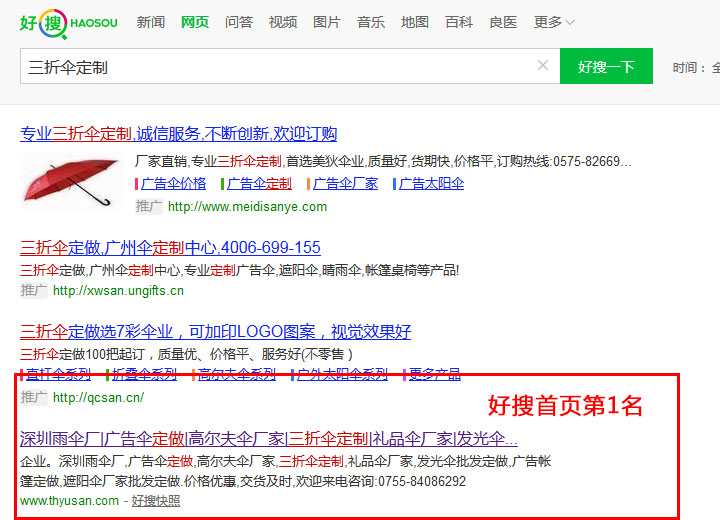
Task: Open the 音乐 tab
Action: (x=371, y=22)
